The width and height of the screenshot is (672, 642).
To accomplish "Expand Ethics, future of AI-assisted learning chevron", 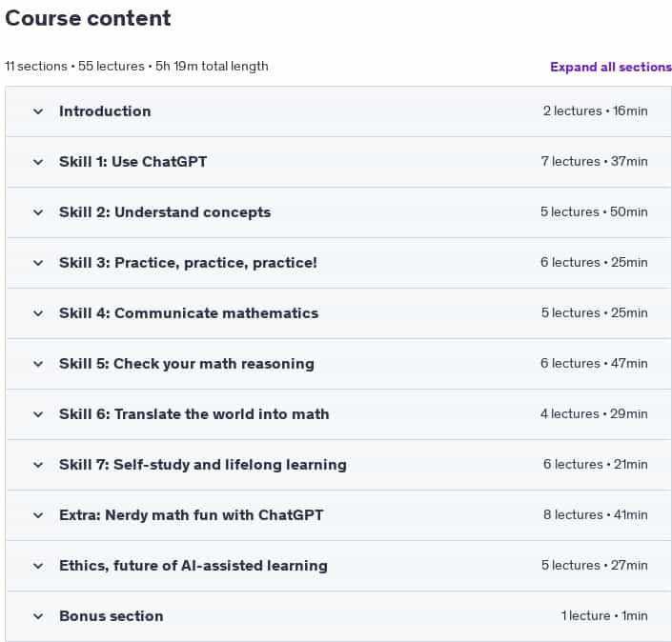I will pos(38,566).
